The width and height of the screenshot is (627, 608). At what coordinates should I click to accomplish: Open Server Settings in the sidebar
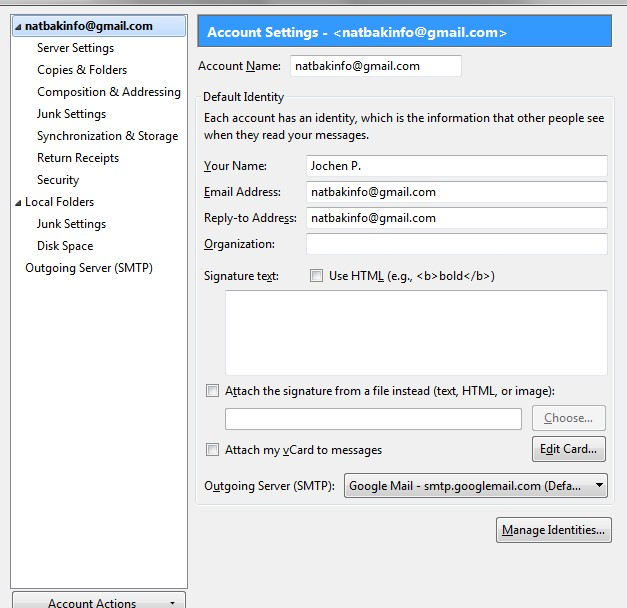76,48
